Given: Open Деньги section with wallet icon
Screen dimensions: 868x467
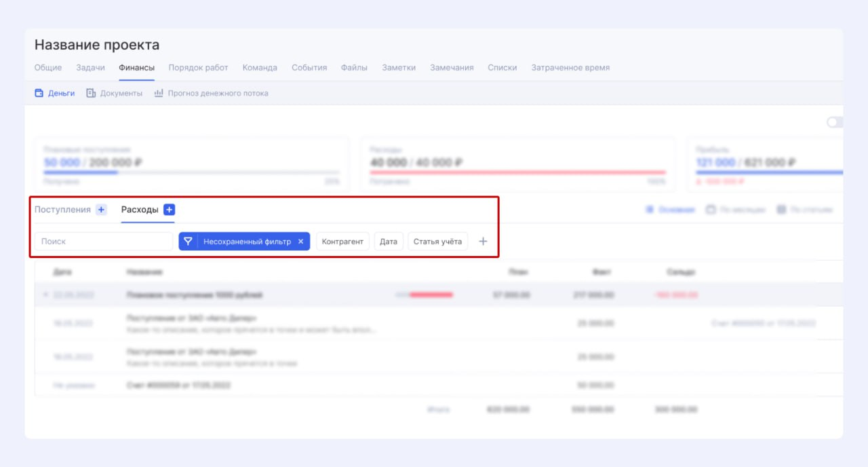Looking at the screenshot, I should coord(55,93).
